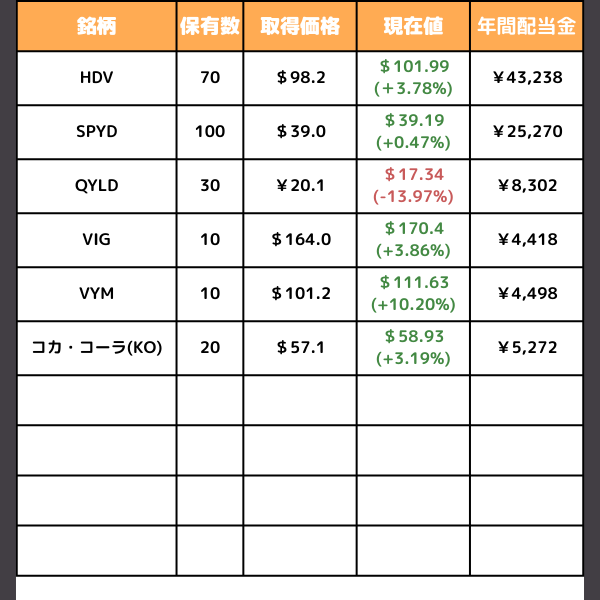The image size is (600, 600).
Task: Select SPYD annual dividend ¥25,270
Action: tap(527, 132)
